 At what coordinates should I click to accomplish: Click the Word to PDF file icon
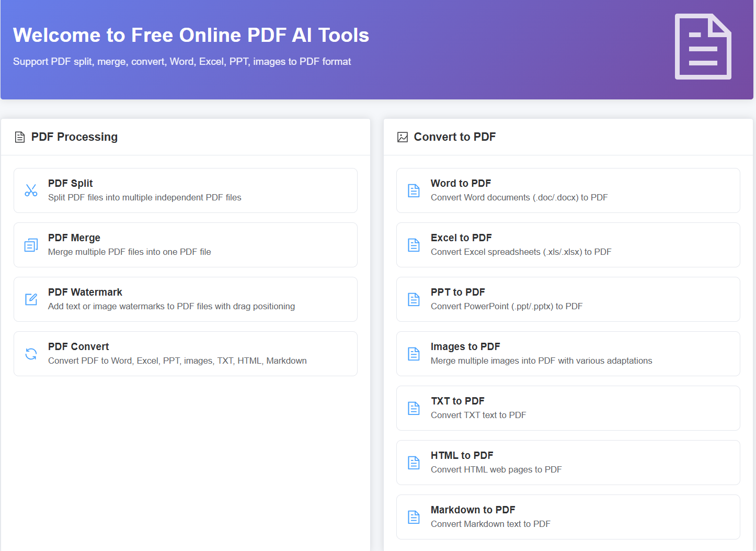click(414, 190)
